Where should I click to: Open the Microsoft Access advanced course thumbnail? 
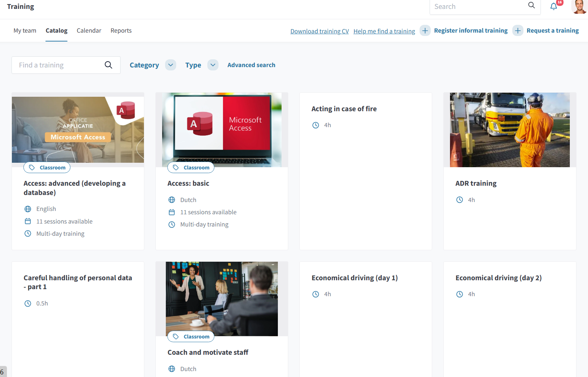[x=78, y=130]
